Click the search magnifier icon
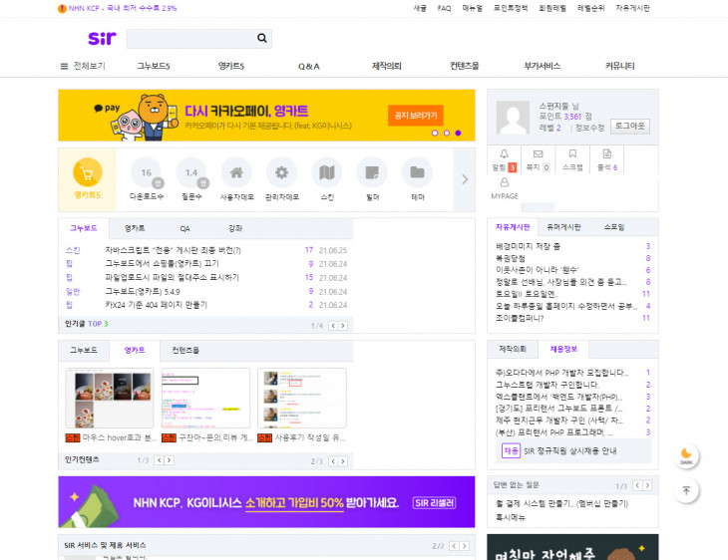Image resolution: width=728 pixels, height=560 pixels. (262, 39)
